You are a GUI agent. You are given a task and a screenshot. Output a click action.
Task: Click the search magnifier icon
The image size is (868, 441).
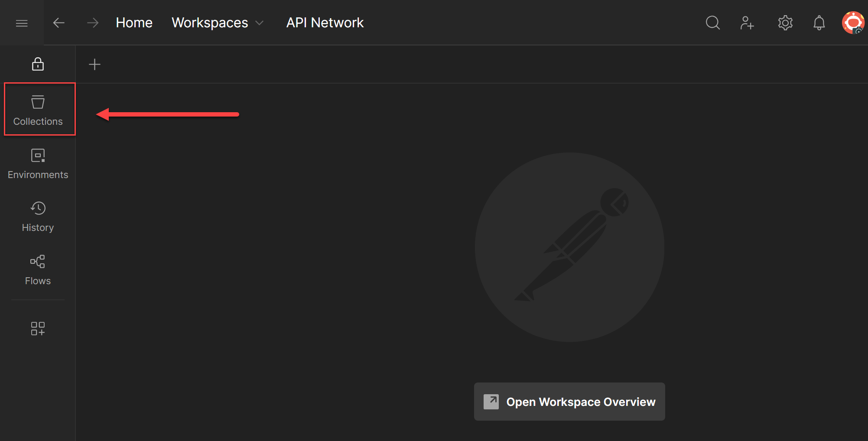[x=713, y=23]
